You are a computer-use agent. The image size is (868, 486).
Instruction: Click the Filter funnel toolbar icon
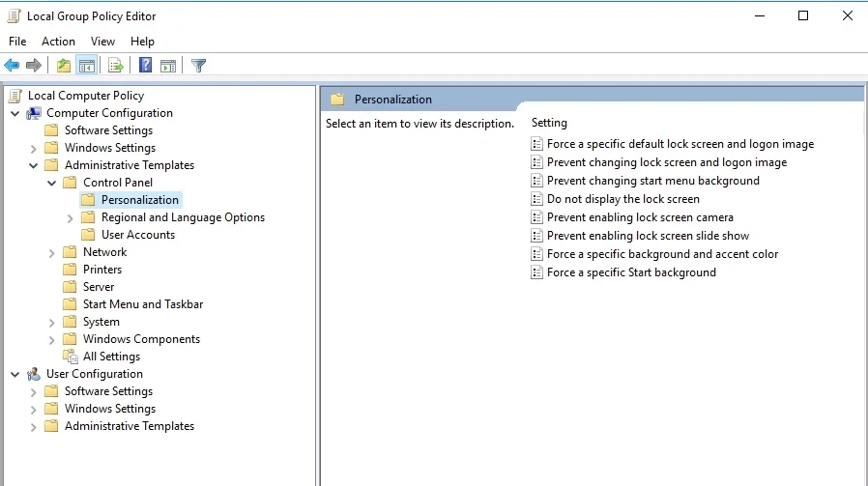click(199, 66)
